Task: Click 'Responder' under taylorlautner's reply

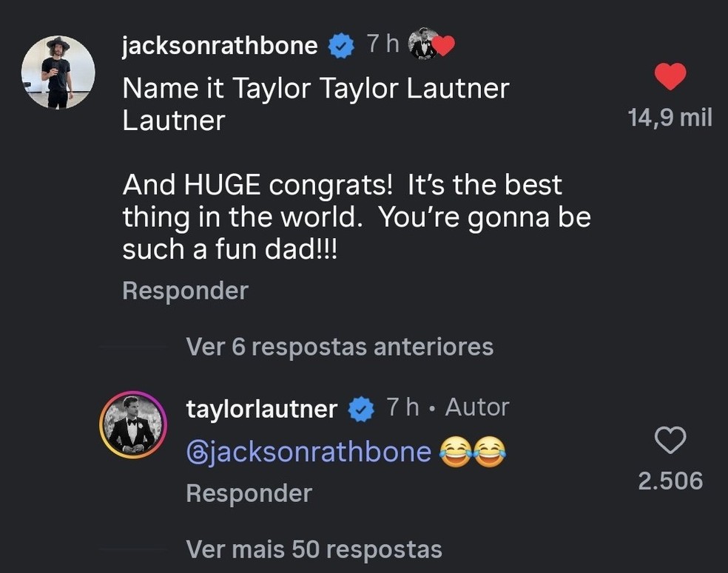Action: pos(249,492)
